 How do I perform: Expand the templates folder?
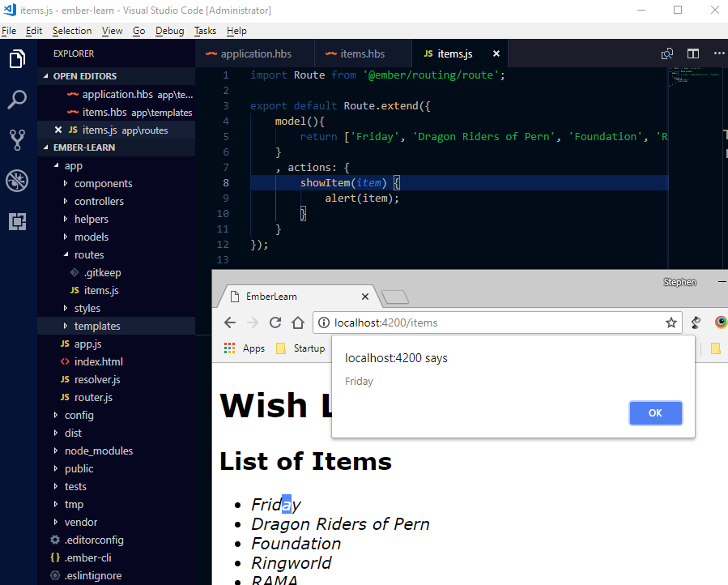pos(66,326)
